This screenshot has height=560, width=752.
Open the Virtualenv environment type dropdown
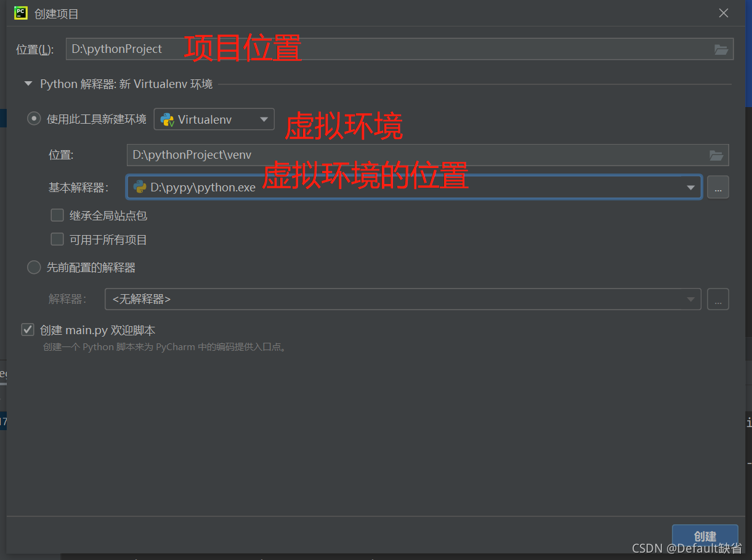(214, 119)
